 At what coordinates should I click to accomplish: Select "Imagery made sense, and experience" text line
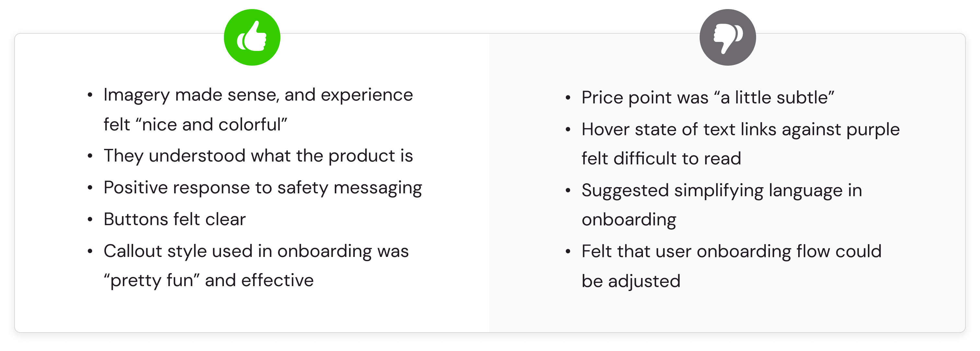pos(258,95)
